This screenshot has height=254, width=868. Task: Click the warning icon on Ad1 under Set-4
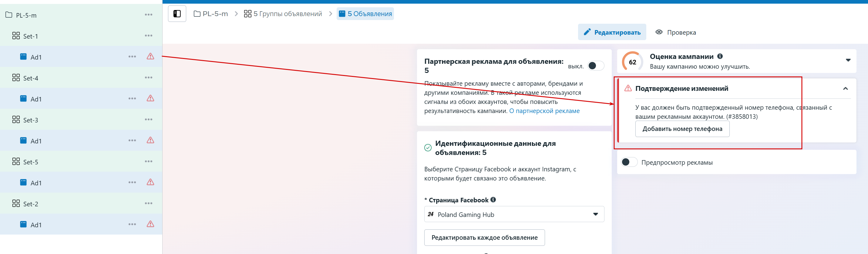(x=150, y=98)
